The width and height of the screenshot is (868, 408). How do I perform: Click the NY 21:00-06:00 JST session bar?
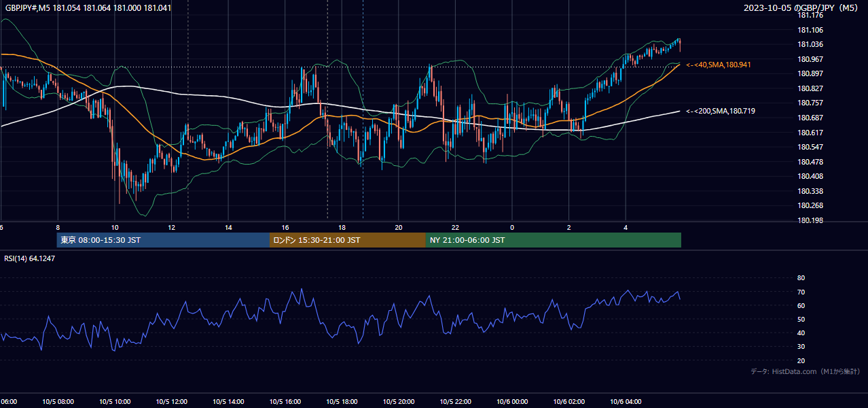(554, 240)
